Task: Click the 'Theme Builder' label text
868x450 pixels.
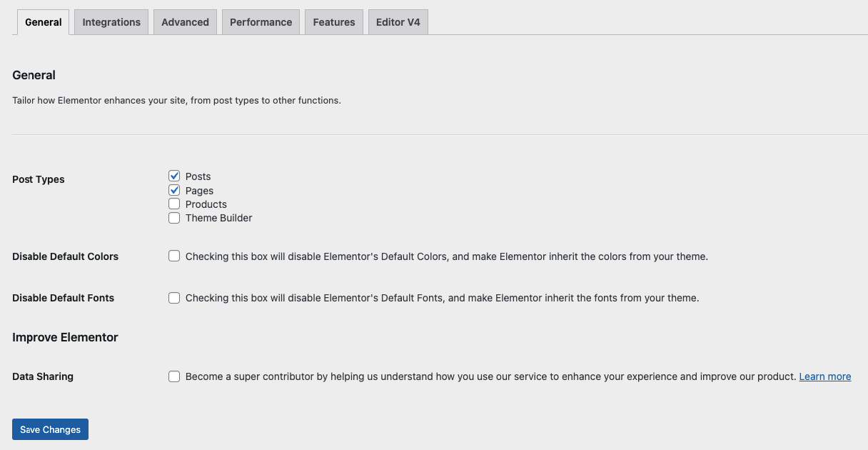Action: [218, 218]
